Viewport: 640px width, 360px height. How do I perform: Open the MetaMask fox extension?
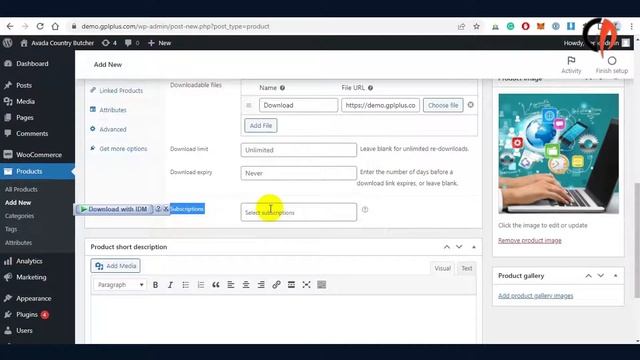pyautogui.click(x=540, y=26)
